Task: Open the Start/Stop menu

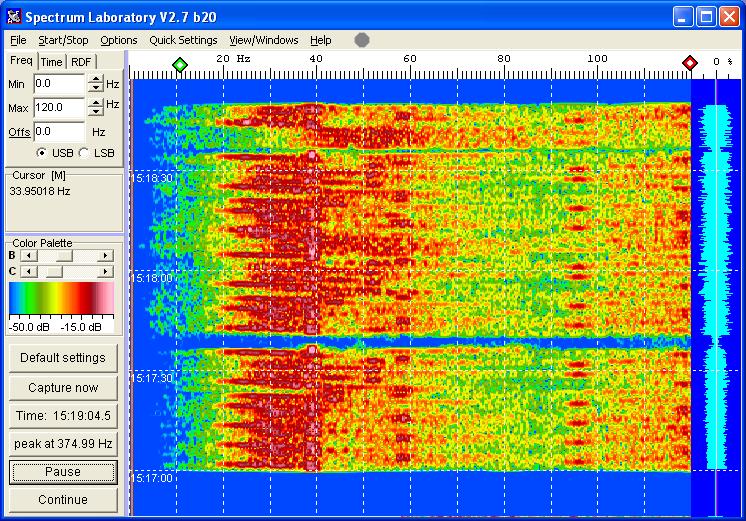Action: tap(63, 40)
